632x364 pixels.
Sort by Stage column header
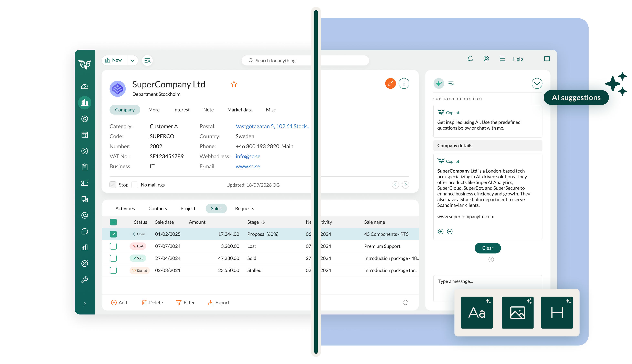[x=256, y=222]
